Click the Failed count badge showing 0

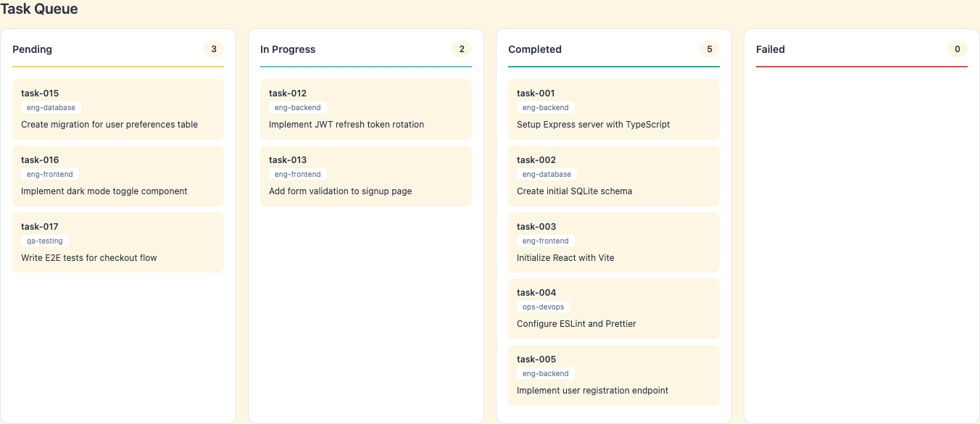[958, 49]
